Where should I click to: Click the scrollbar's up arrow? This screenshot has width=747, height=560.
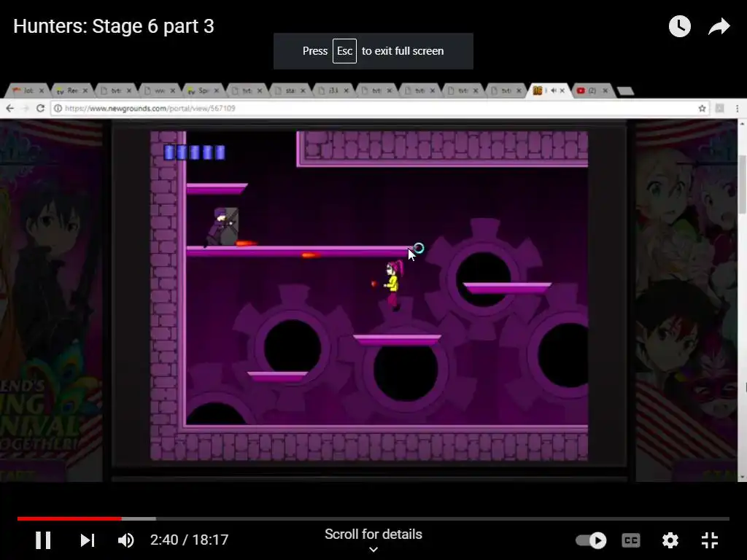[742, 124]
